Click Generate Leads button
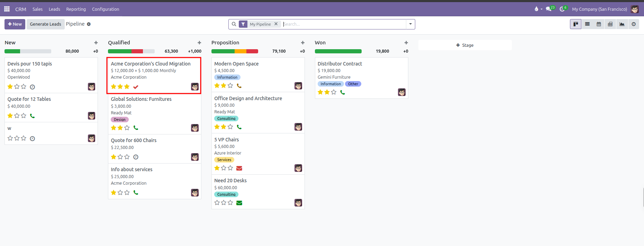This screenshot has height=246, width=644. (x=45, y=24)
